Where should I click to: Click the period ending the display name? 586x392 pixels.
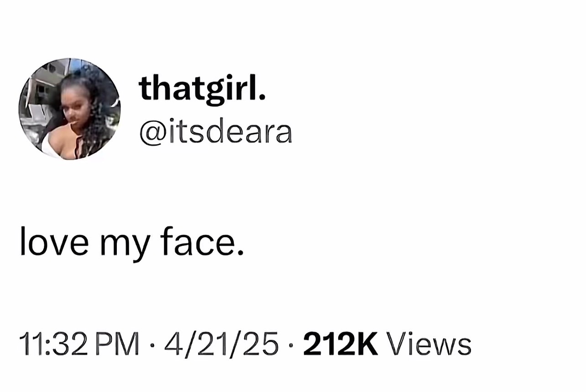pos(261,98)
